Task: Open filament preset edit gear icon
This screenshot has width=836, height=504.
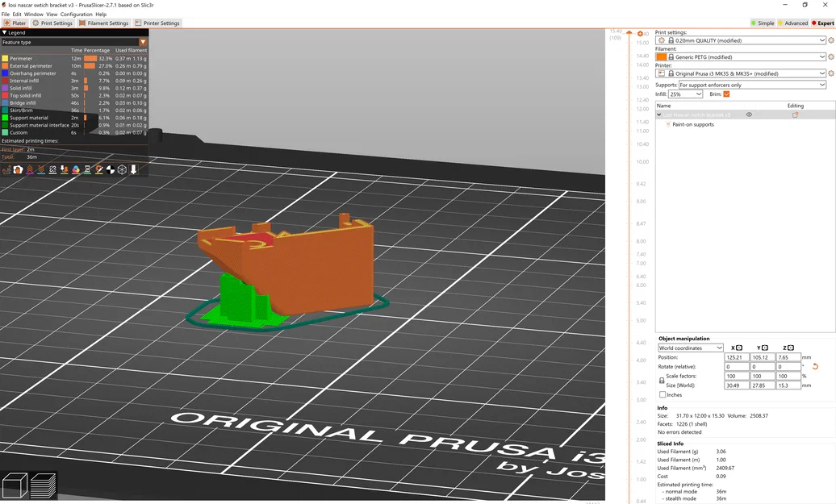Action: (830, 57)
